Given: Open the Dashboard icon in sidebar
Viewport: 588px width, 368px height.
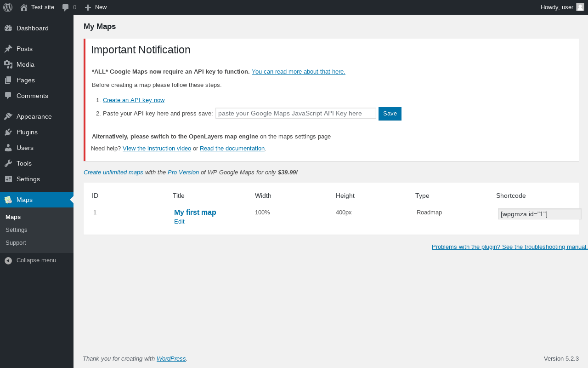Looking at the screenshot, I should pyautogui.click(x=8, y=28).
